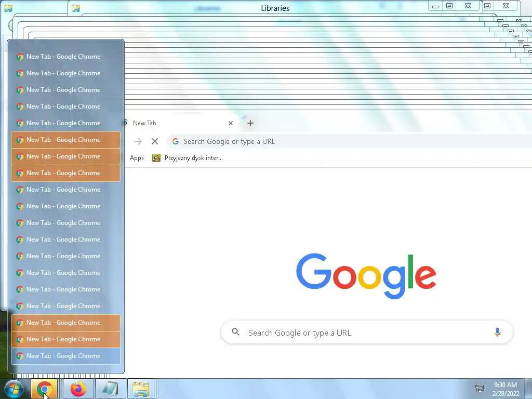Click Chrome's forward arrow button
532x399 pixels.
pyautogui.click(x=138, y=141)
